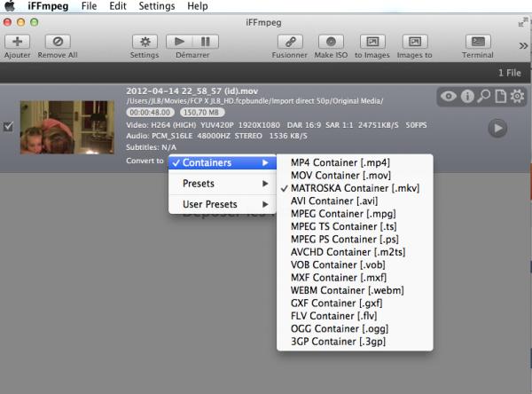The height and width of the screenshot is (394, 532).
Task: Click the Audio: PCM_S16LE info line
Action: click(x=216, y=136)
